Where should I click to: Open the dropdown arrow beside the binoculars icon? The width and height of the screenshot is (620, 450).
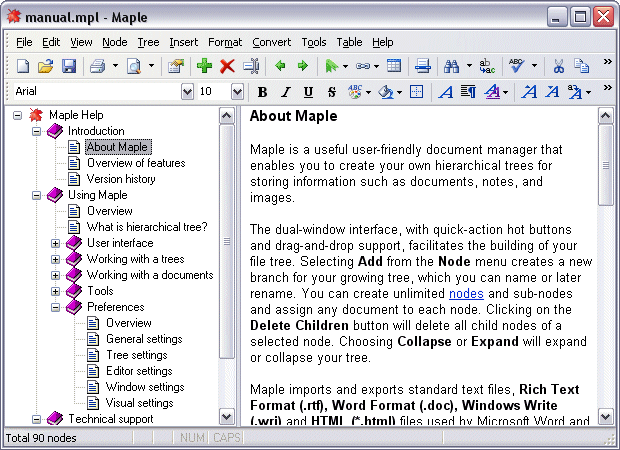coord(469,66)
